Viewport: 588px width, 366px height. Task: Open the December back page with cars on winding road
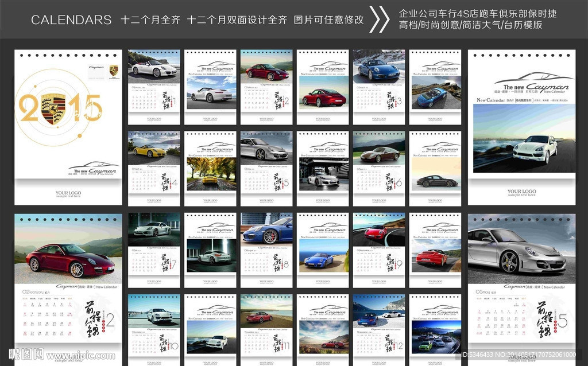[435, 330]
